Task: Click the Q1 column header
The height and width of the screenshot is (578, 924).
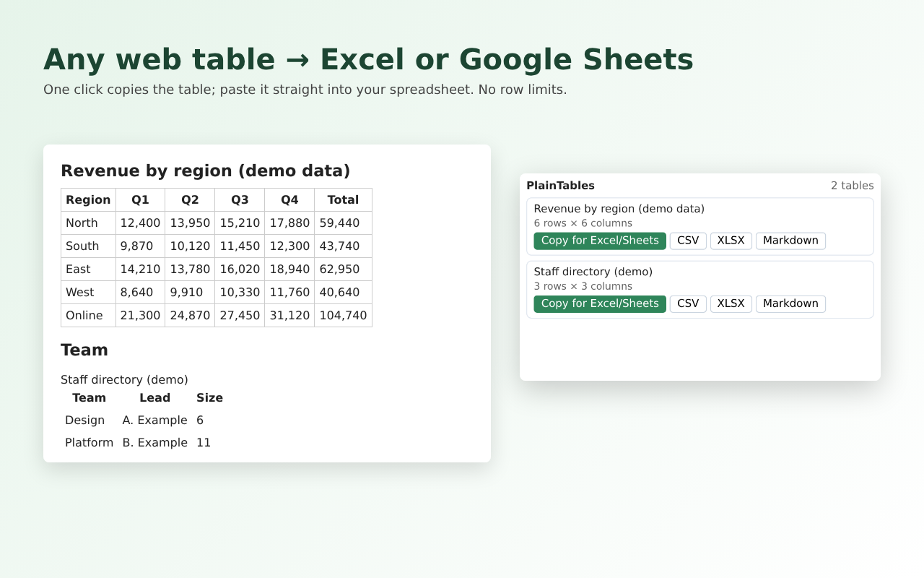Action: point(140,200)
